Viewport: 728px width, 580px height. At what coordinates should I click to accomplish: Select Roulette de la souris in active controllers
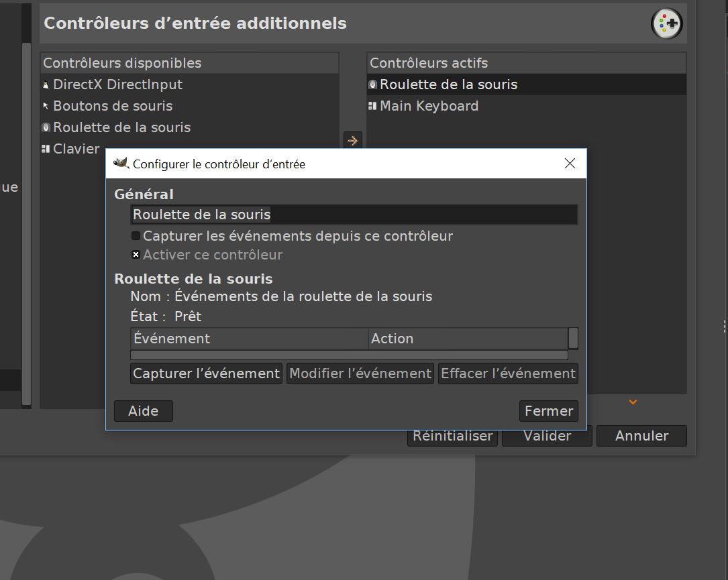(527, 84)
